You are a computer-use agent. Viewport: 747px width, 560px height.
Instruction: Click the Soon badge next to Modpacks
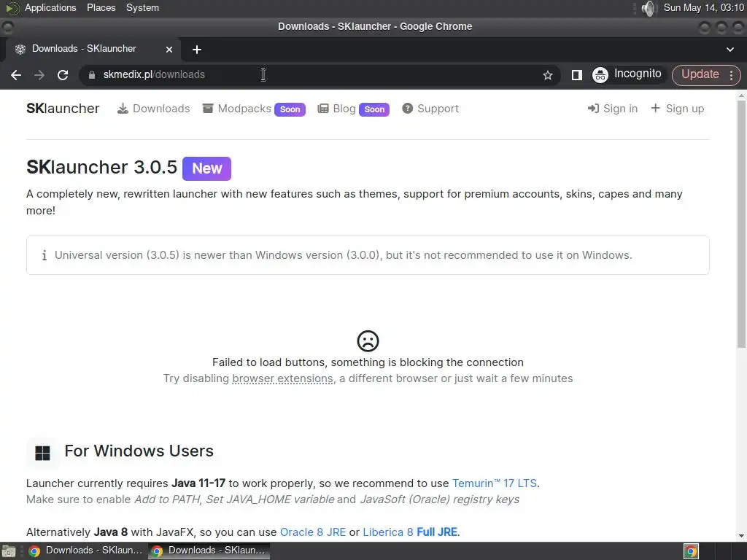(x=290, y=109)
